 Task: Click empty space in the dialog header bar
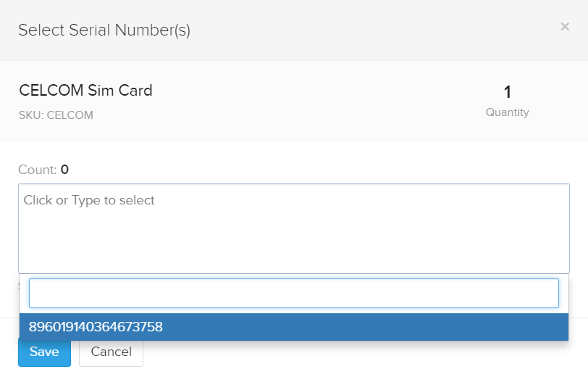point(362,30)
